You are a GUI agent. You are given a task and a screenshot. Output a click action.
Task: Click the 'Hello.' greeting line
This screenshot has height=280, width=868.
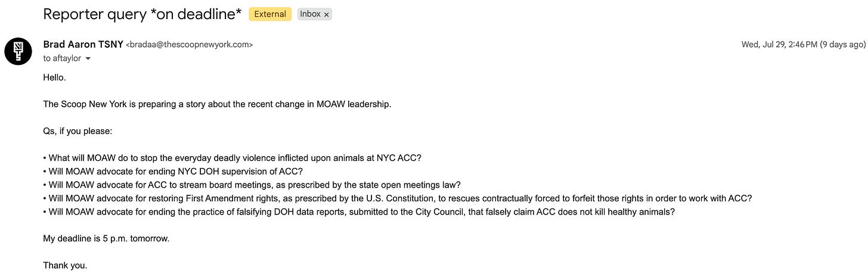pos(54,77)
